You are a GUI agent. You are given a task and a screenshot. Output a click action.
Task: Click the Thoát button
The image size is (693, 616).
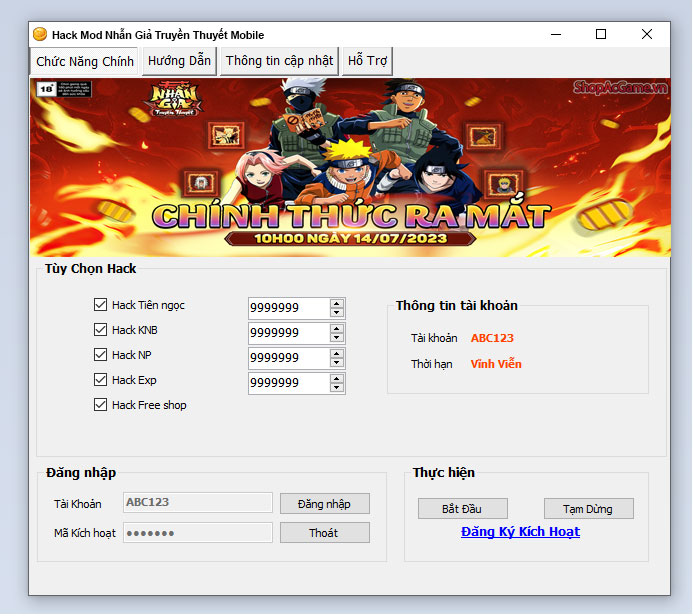[325, 533]
